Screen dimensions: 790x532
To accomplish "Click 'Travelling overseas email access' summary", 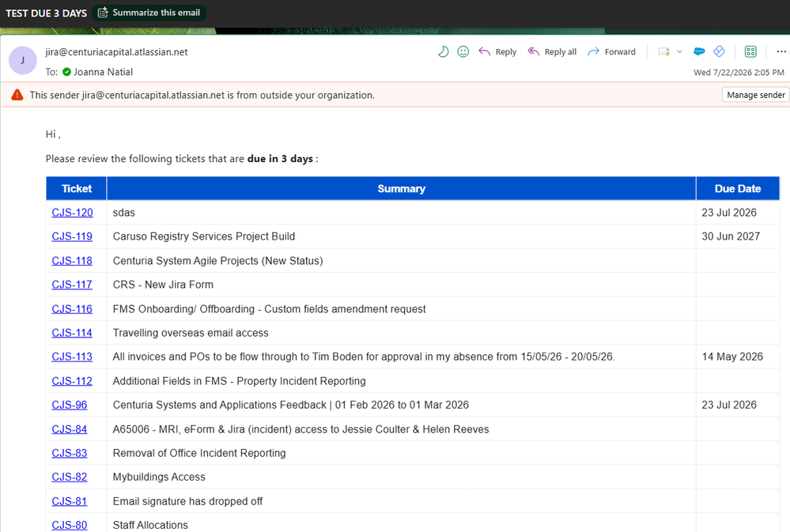I will coord(191,333).
